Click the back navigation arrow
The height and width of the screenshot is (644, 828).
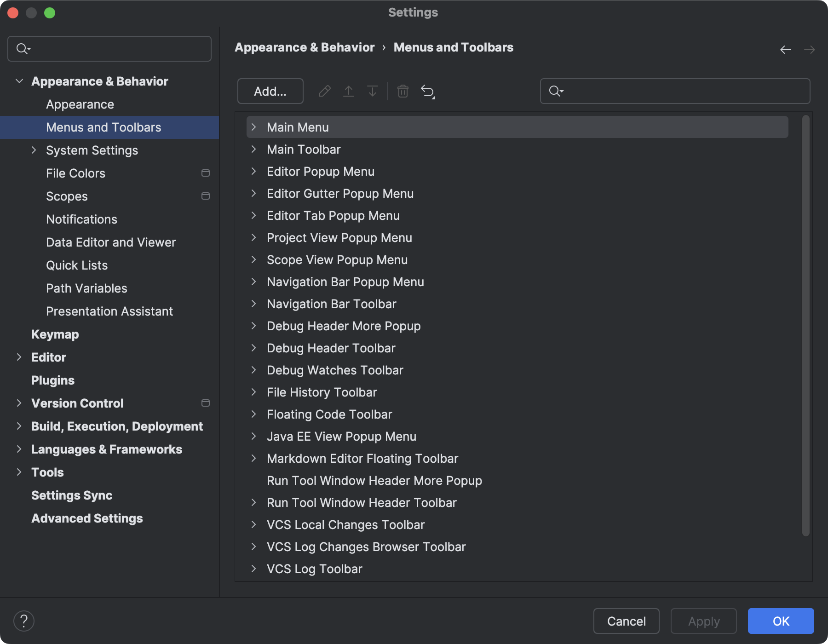(785, 49)
